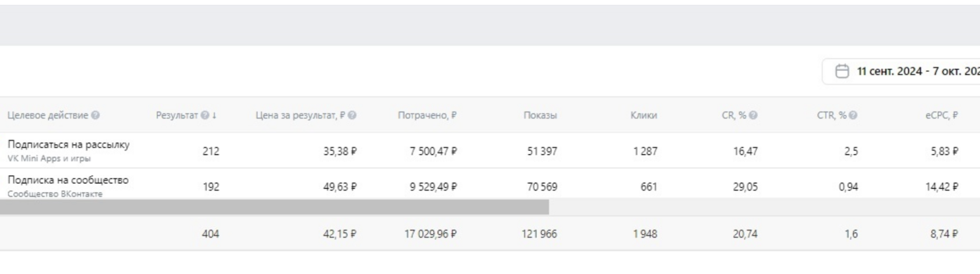Screen dimensions: 980x274
Task: Open the date range 11 сент. 2024 dropdown
Action: tap(901, 71)
